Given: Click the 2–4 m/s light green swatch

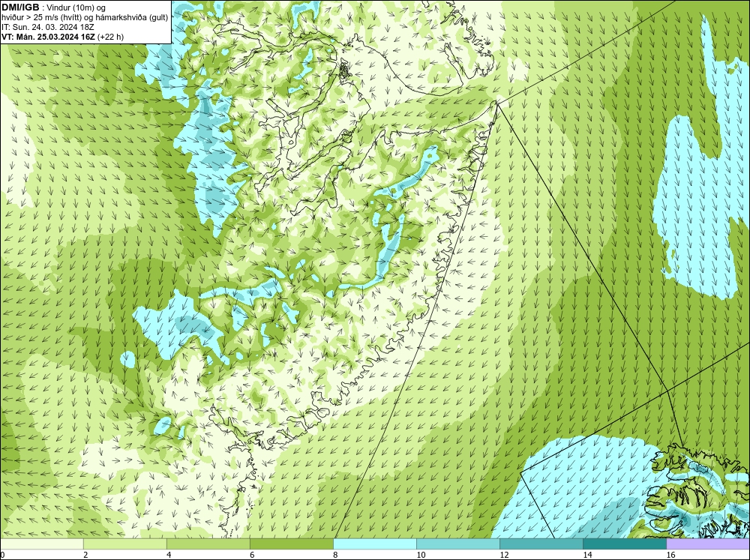Looking at the screenshot, I should [x=124, y=544].
